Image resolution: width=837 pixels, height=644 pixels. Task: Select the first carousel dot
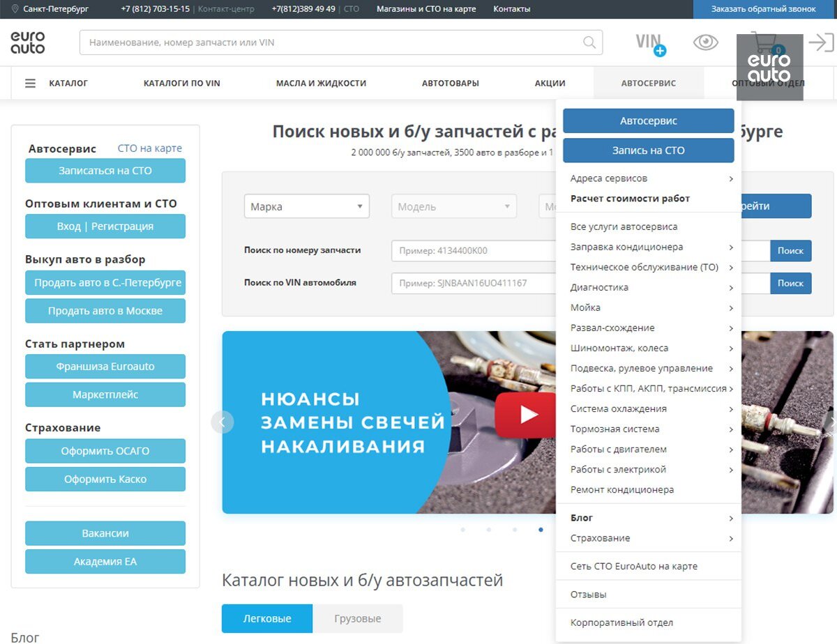coord(462,530)
